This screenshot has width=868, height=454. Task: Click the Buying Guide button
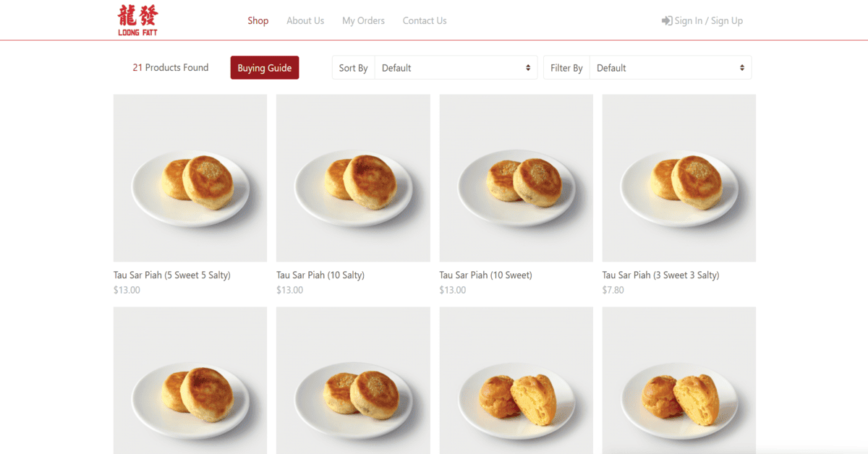265,68
